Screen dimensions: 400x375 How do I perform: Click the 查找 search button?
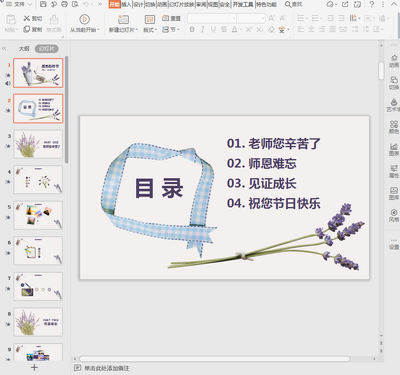pos(294,4)
